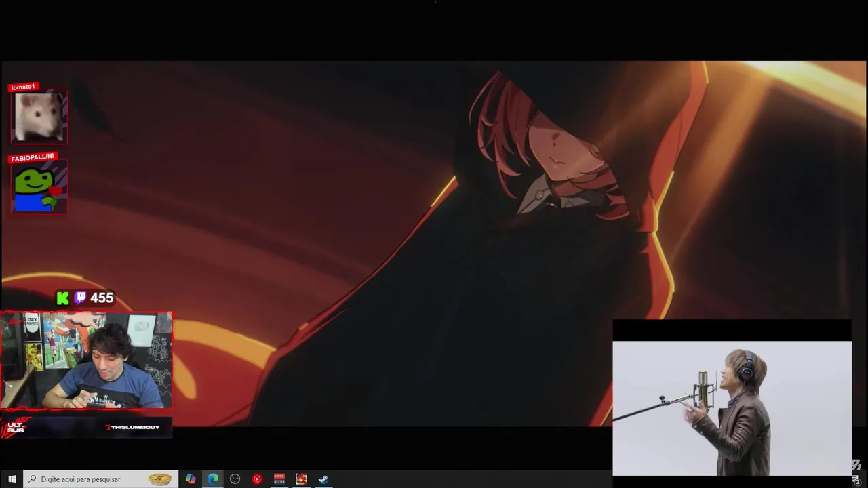Click the FABIOPALLINI name label
This screenshot has width=868, height=488.
(33, 157)
